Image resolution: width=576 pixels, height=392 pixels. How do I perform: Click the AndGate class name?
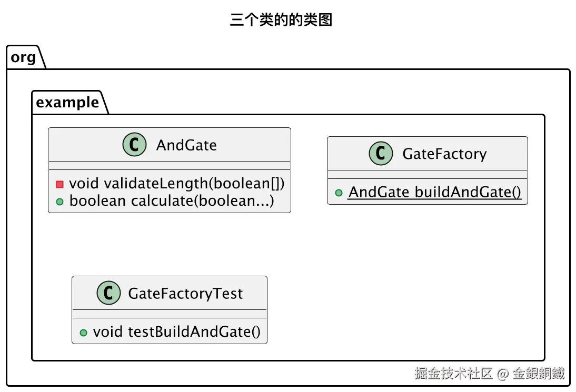coord(186,145)
